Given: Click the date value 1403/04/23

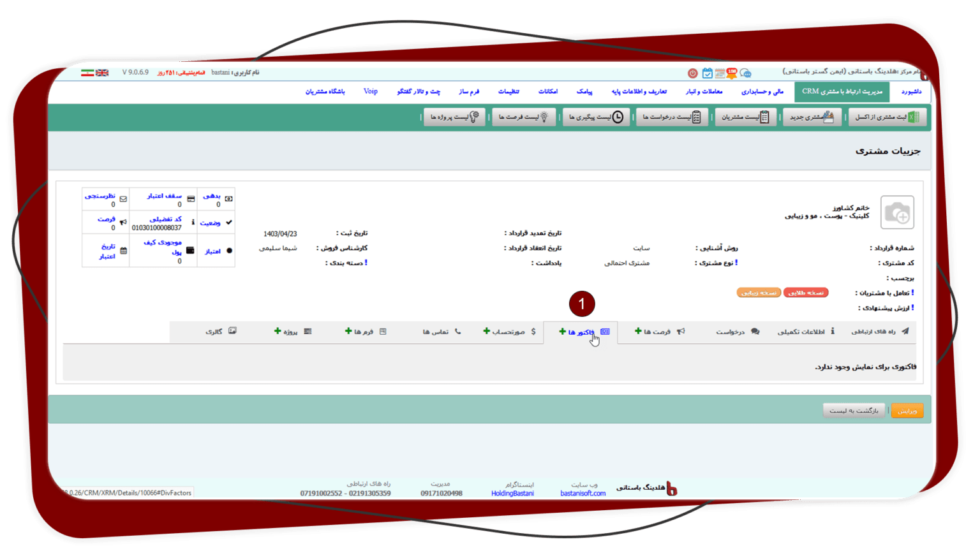Looking at the screenshot, I should coord(280,234).
